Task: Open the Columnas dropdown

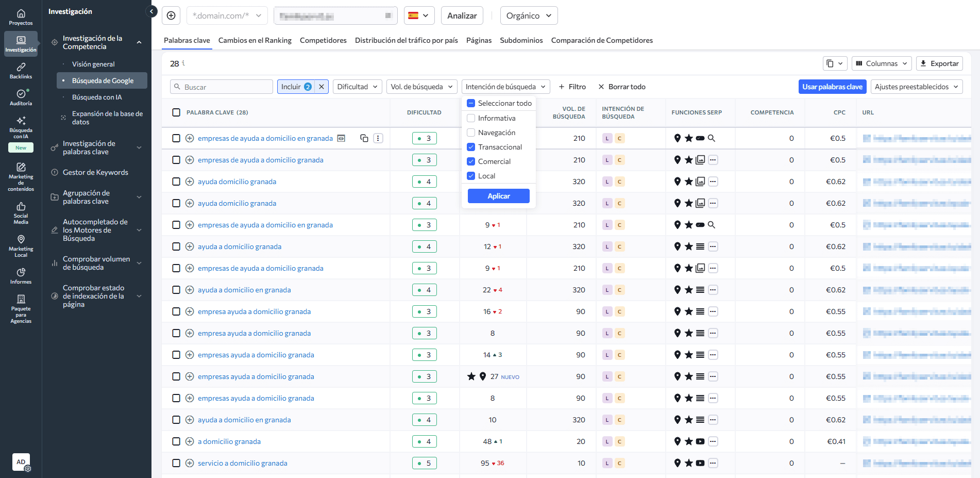Action: pos(882,63)
